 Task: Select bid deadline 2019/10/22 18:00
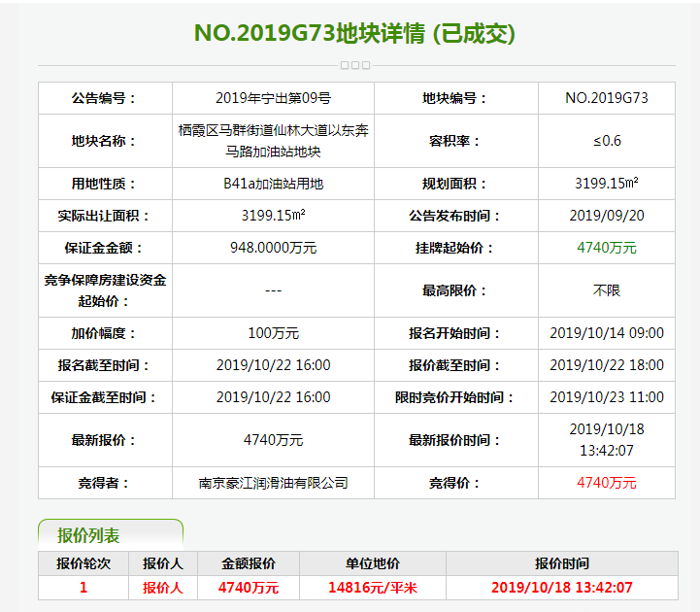pyautogui.click(x=607, y=365)
